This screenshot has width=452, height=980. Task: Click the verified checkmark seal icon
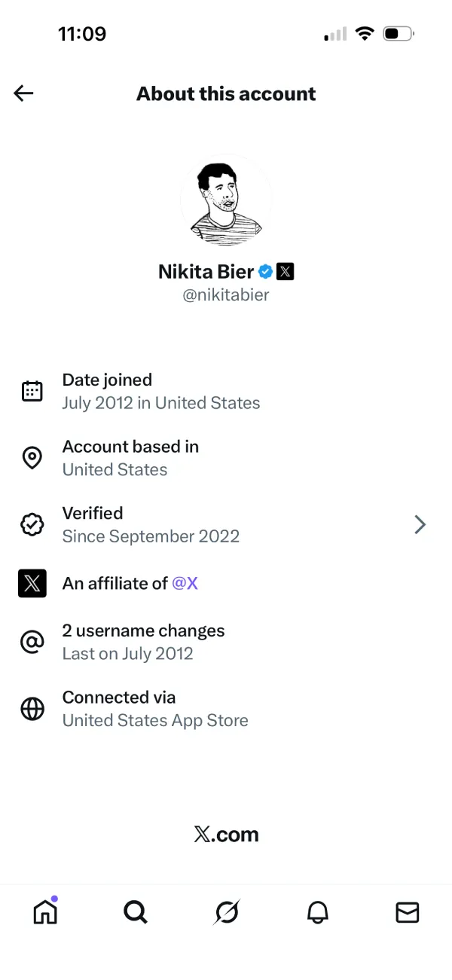(32, 524)
